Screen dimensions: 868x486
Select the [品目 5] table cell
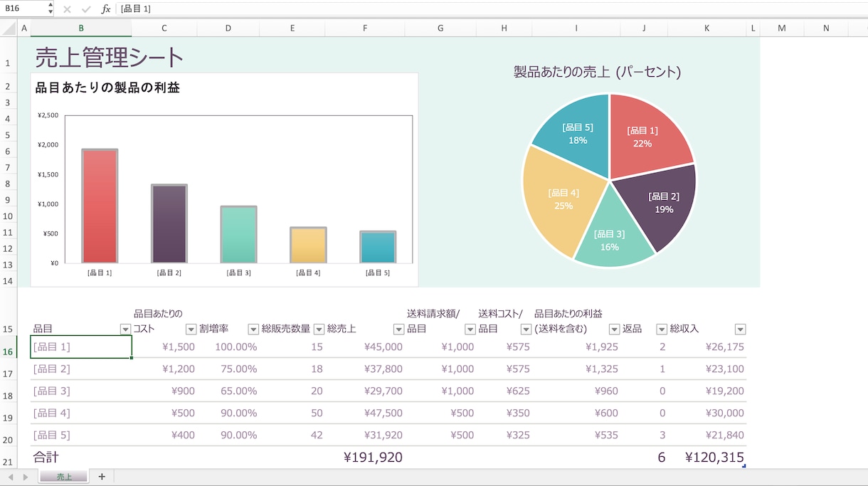[x=81, y=435]
